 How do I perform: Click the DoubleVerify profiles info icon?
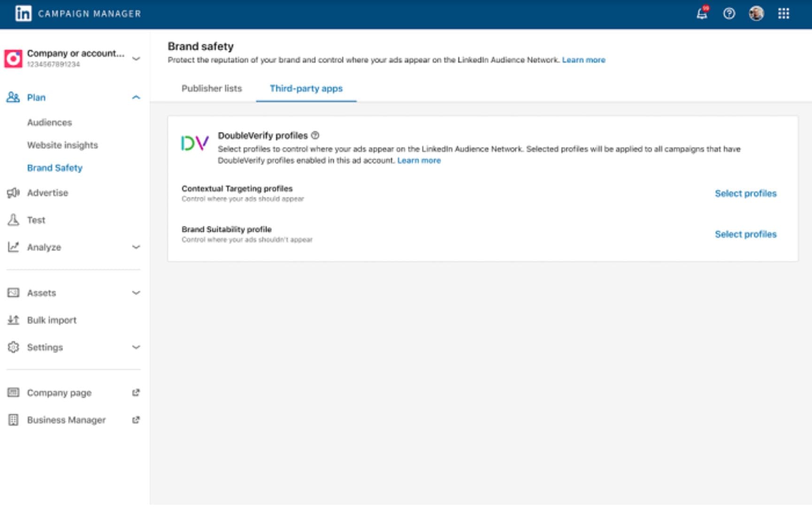click(315, 135)
